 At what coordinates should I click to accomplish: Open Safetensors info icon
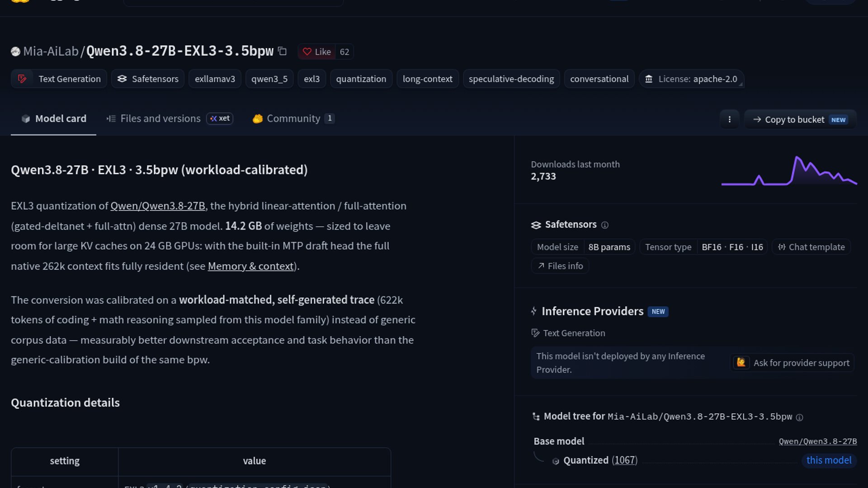coord(605,225)
